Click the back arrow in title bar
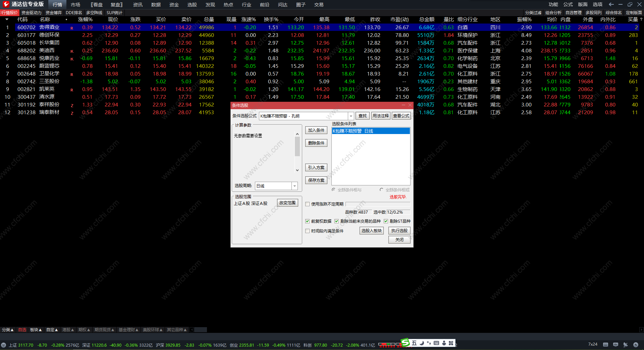 point(611,4)
